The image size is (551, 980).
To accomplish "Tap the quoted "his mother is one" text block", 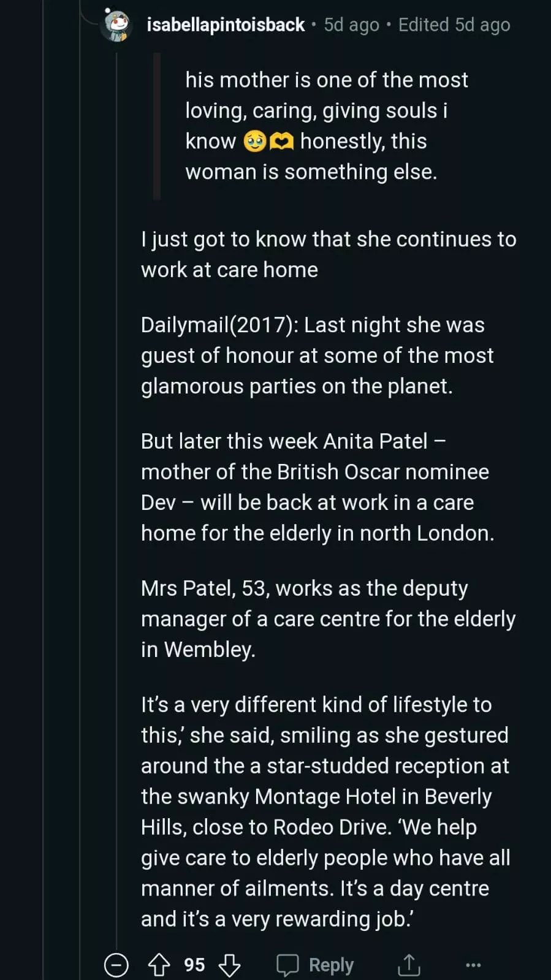I will click(326, 126).
